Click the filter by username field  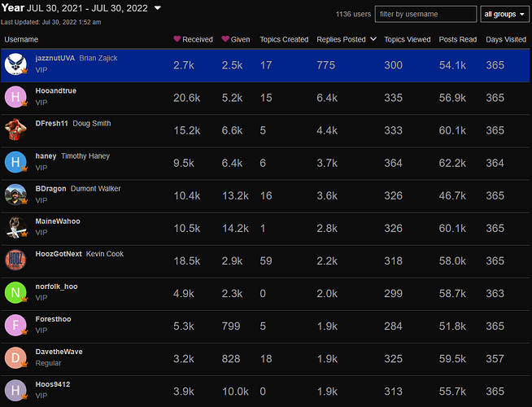[x=425, y=15]
